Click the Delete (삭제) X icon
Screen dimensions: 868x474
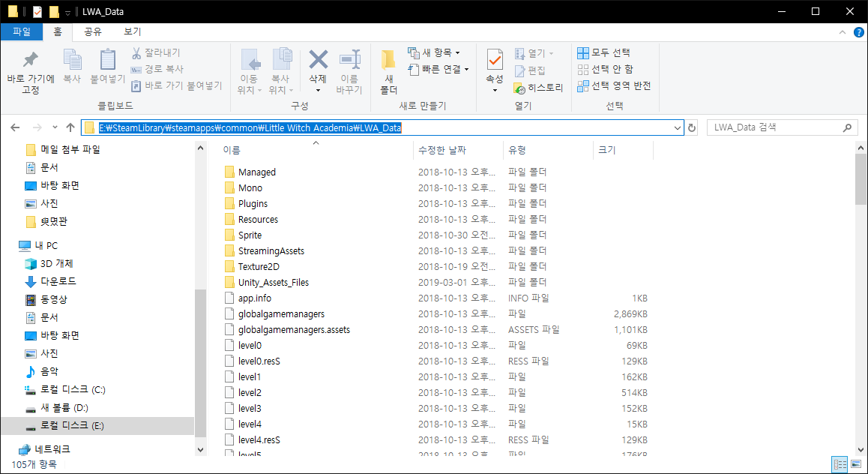click(x=318, y=60)
